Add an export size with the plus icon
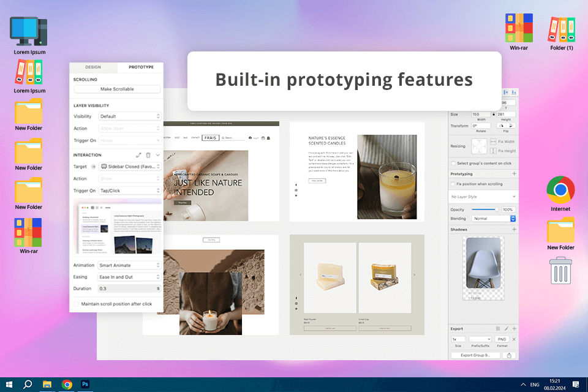 pyautogui.click(x=514, y=328)
